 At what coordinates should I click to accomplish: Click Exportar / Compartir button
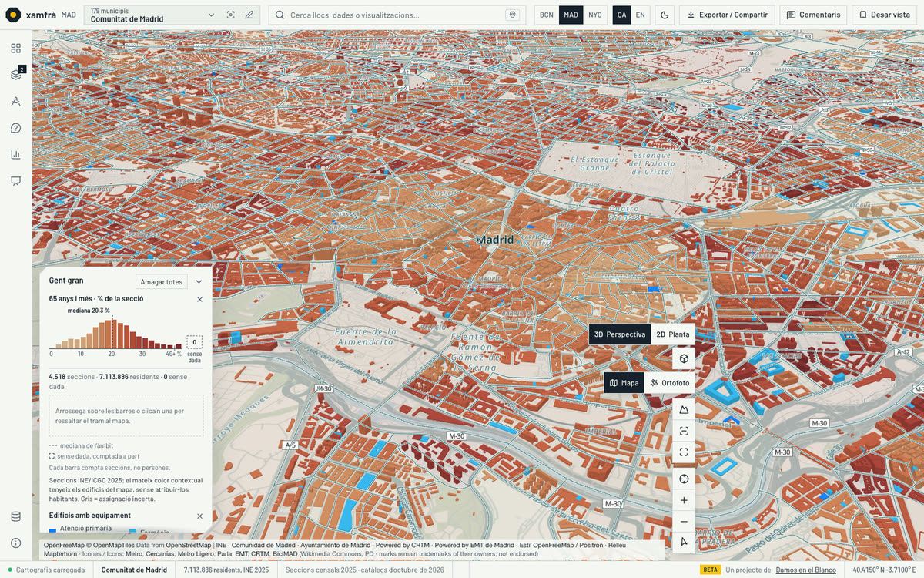(728, 15)
